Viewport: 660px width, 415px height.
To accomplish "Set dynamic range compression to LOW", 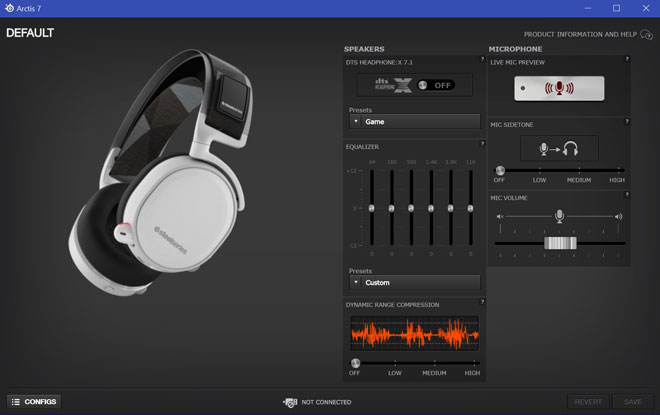I will coord(395,373).
